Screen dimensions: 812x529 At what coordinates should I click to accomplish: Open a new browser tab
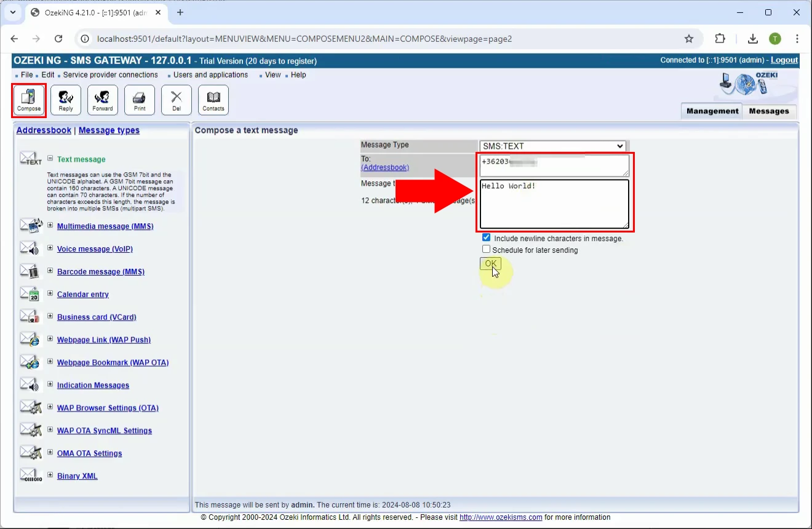(x=180, y=12)
